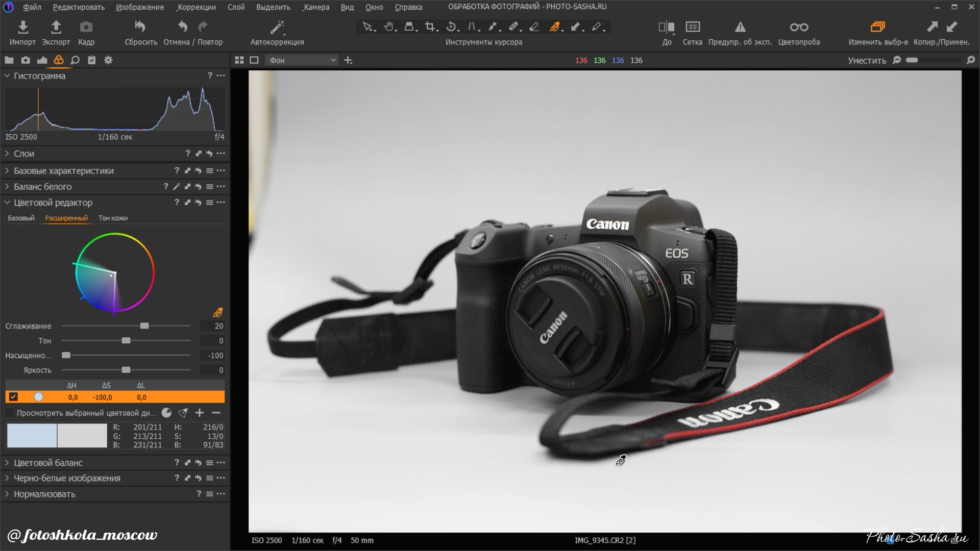Screen dimensions: 980x551
Task: Click the color picker eyedropper in Color Editor
Action: [x=217, y=312]
